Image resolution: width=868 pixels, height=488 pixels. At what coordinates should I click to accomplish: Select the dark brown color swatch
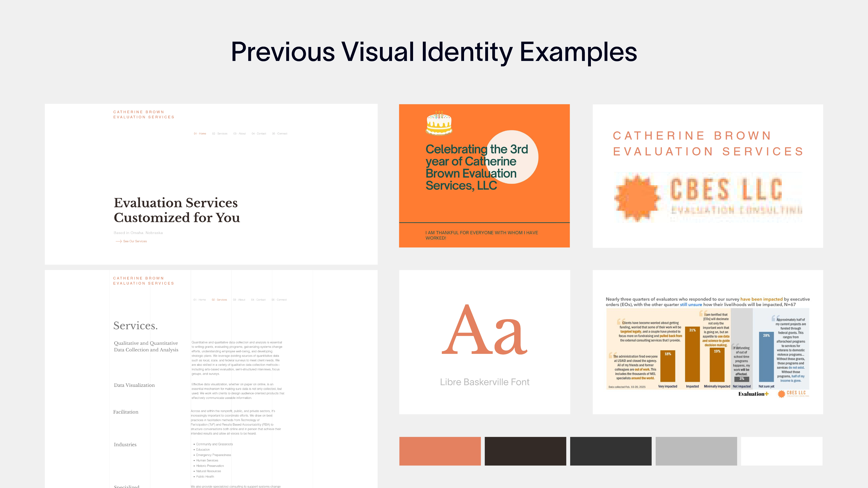click(525, 451)
